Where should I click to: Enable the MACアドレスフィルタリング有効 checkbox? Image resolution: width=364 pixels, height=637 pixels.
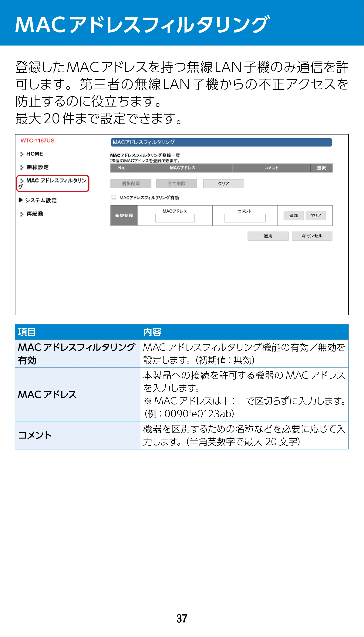114,197
